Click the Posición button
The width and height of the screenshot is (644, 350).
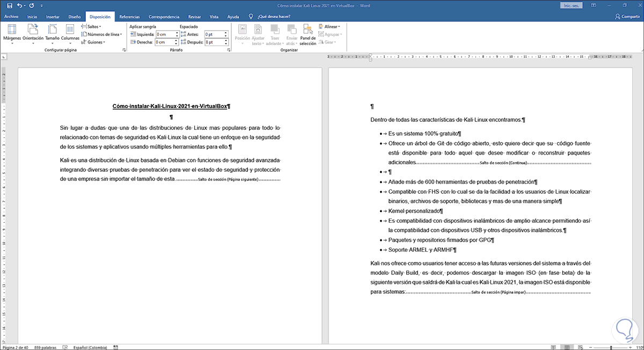(x=243, y=34)
